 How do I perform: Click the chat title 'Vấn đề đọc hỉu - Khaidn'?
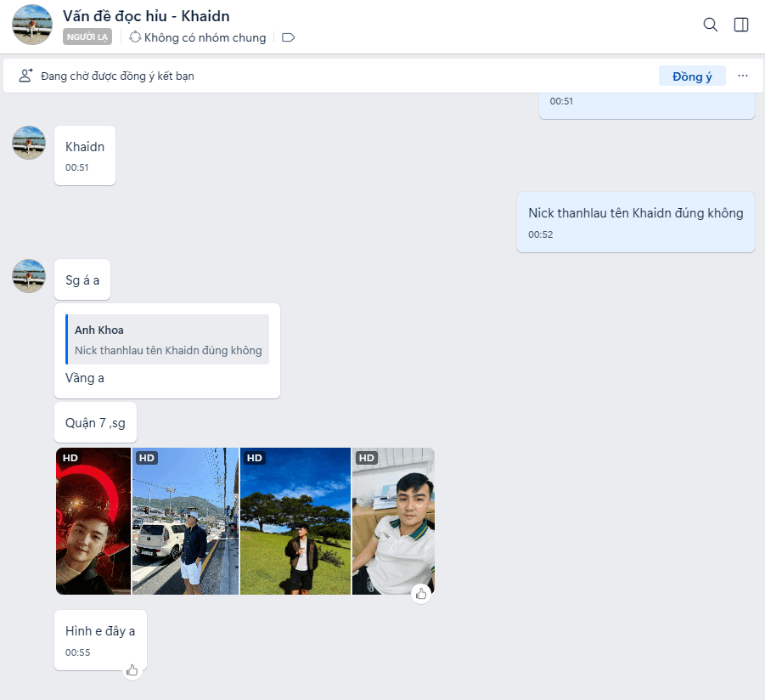point(146,16)
